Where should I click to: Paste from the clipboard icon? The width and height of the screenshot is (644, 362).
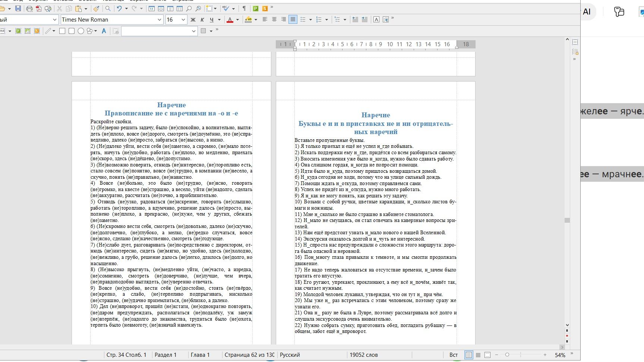click(x=78, y=9)
